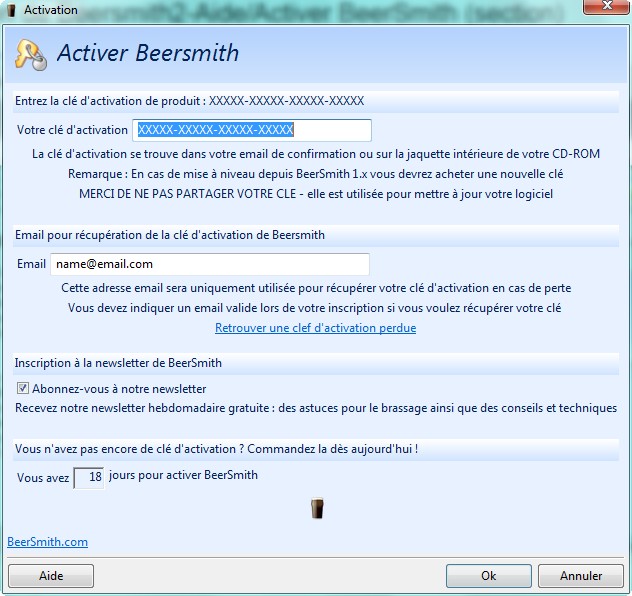Click 'Email pour récupération' section header
Image resolution: width=632 pixels, height=596 pixels.
point(169,235)
